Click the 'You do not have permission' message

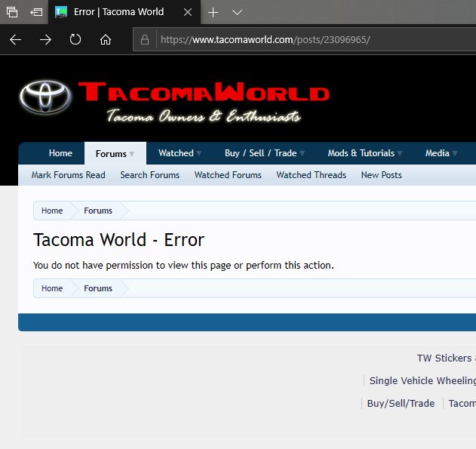183,266
